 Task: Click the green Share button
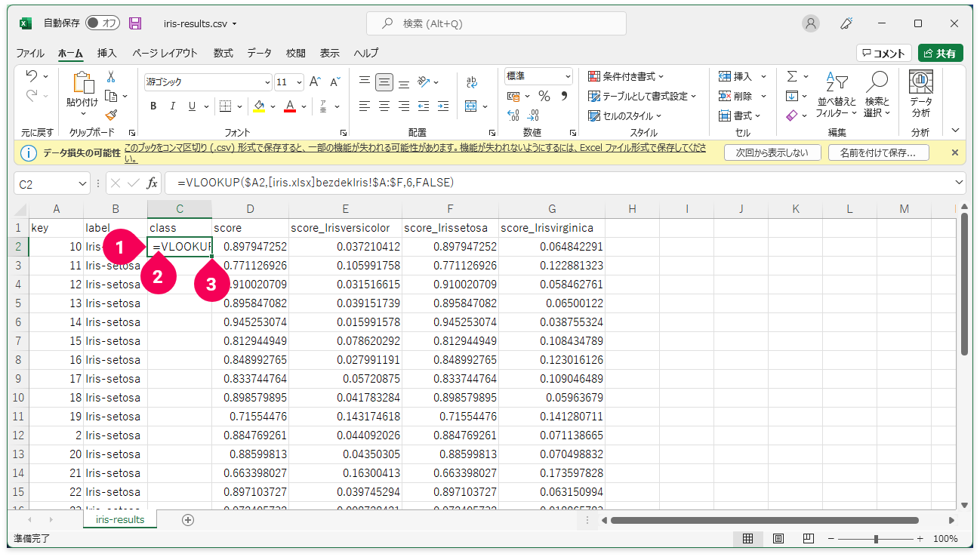(x=941, y=54)
